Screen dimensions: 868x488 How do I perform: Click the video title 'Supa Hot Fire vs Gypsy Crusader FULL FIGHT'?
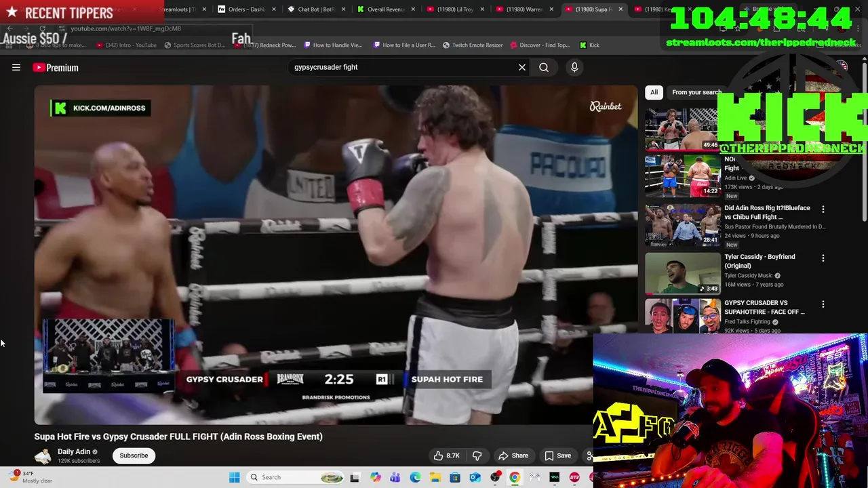[x=178, y=436]
